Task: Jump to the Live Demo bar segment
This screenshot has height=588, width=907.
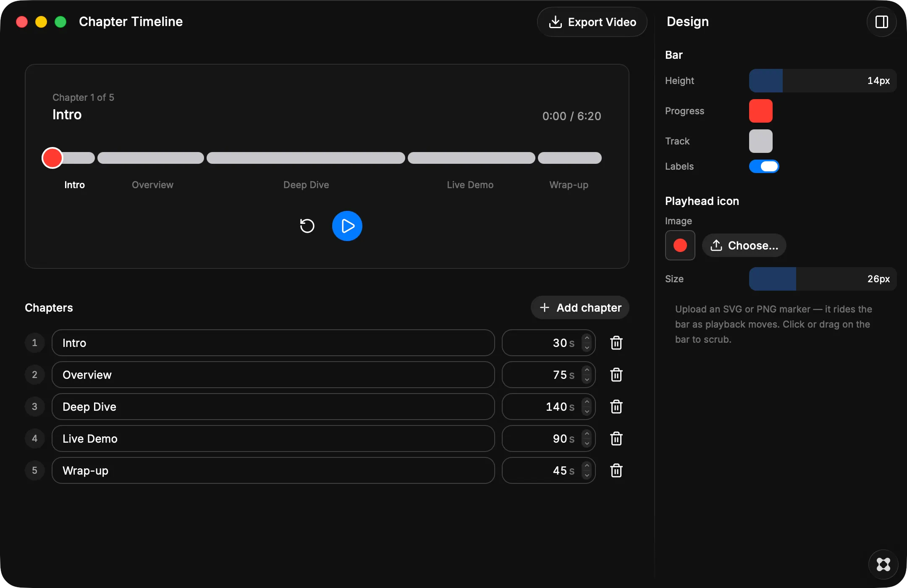Action: coord(472,158)
